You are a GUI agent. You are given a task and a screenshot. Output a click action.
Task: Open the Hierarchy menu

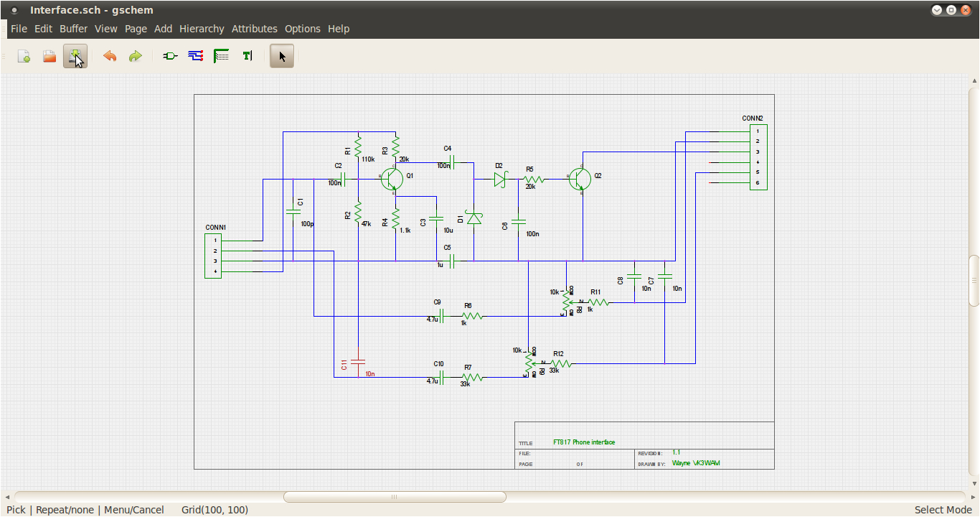(x=202, y=29)
